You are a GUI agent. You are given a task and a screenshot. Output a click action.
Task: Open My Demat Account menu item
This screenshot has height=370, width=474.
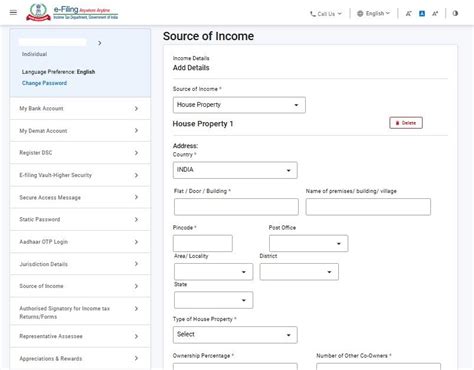click(x=80, y=131)
